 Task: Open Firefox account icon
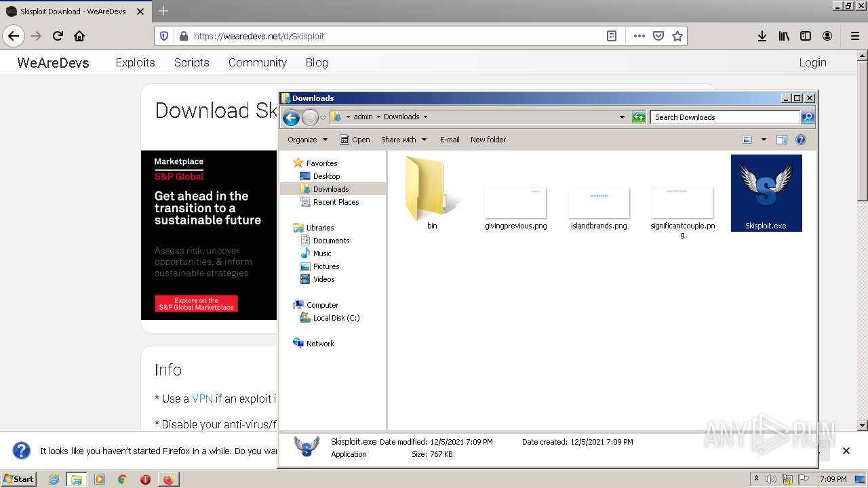[x=827, y=36]
